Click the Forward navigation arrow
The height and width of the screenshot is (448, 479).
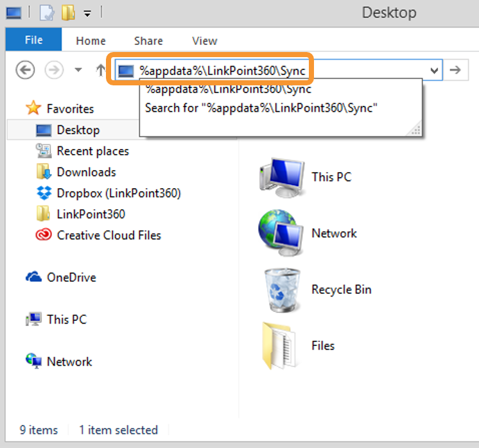tap(54, 70)
